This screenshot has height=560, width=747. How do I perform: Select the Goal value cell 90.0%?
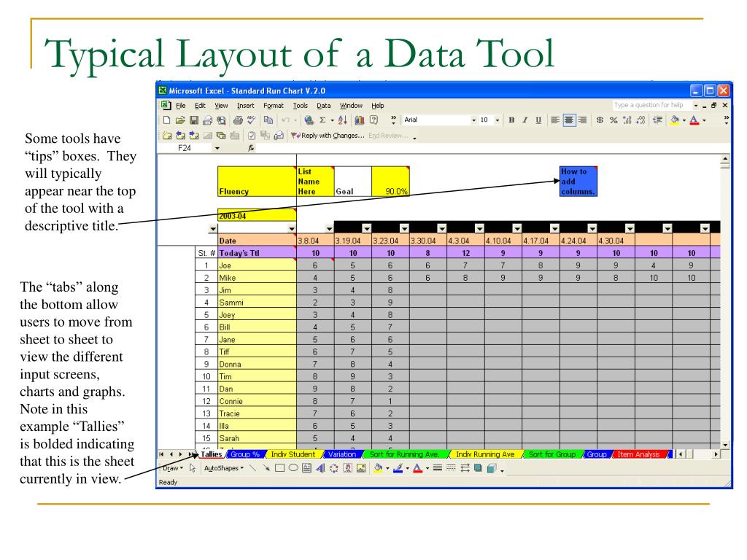tap(390, 182)
